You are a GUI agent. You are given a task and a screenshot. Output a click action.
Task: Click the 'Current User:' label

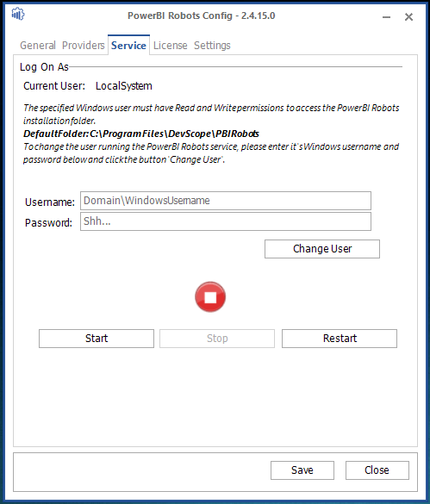click(54, 86)
